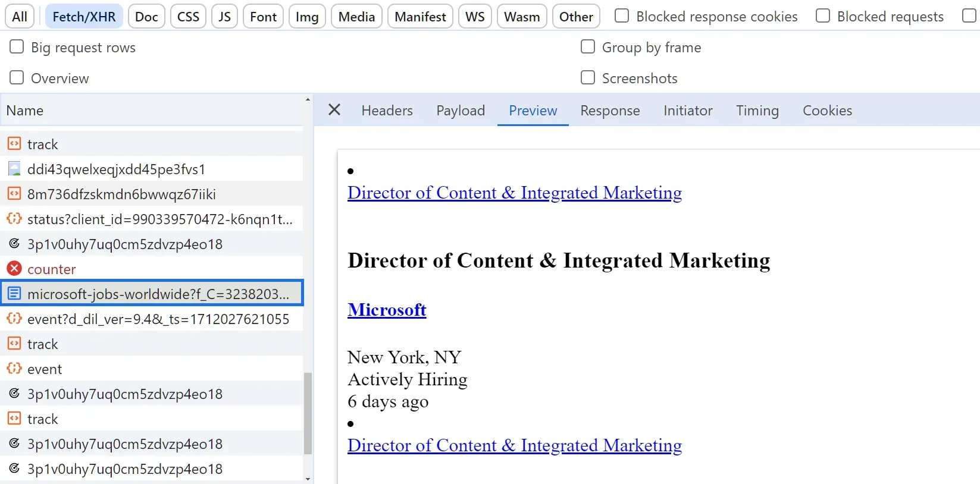980x484 pixels.
Task: Click the document icon of microsoft-jobs-worldwide request
Action: tap(14, 293)
